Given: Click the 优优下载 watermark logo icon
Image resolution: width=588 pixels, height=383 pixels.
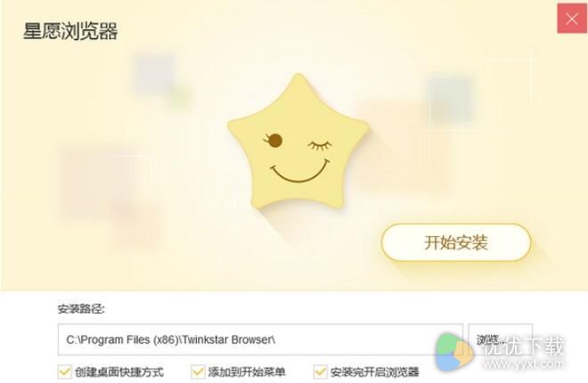Looking at the screenshot, I should coord(454,351).
